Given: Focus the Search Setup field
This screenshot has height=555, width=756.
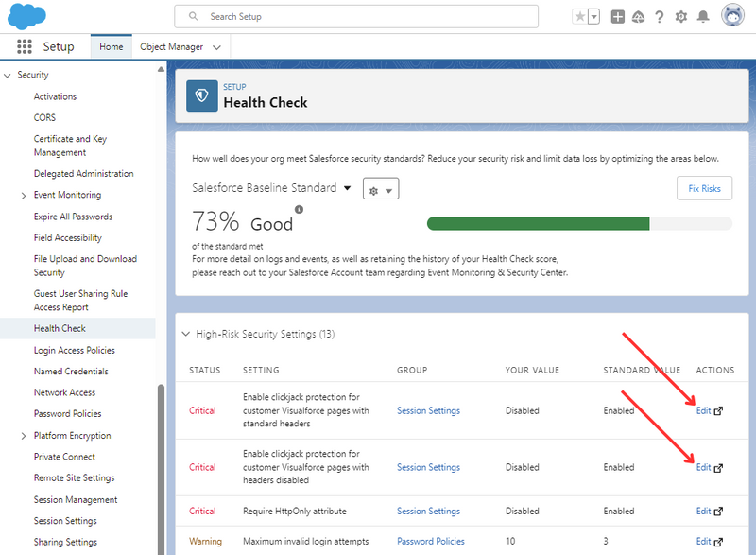Looking at the screenshot, I should point(356,16).
